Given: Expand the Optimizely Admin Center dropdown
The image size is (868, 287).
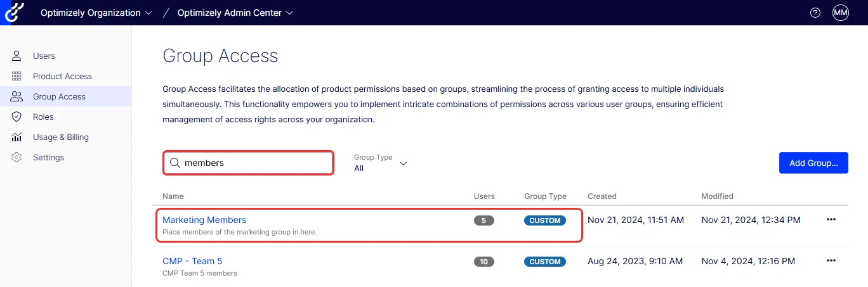Looking at the screenshot, I should pos(235,13).
